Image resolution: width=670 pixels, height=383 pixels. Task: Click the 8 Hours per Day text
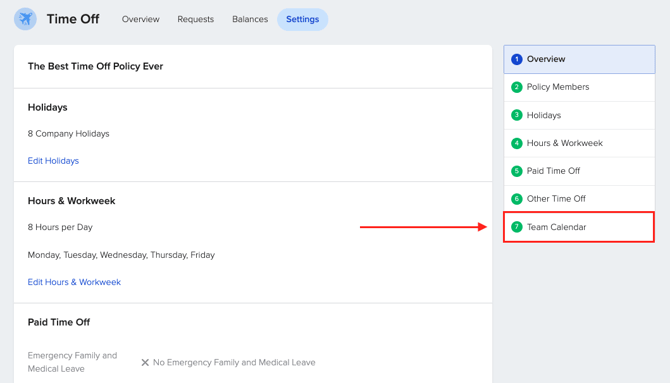coord(60,227)
